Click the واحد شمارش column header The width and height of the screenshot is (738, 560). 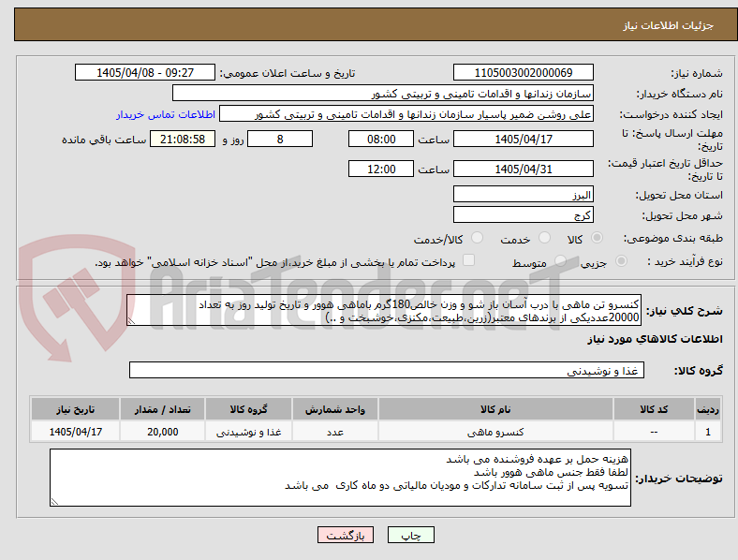[x=334, y=409]
